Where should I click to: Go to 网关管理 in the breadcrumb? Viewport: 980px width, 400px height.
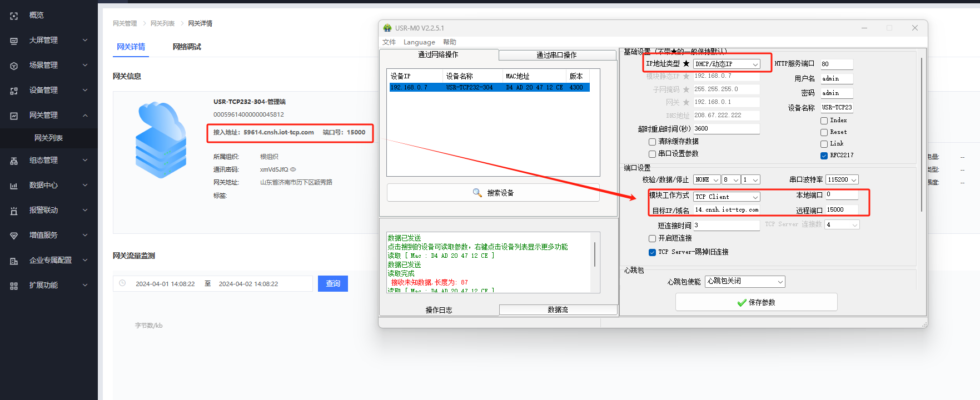point(125,23)
